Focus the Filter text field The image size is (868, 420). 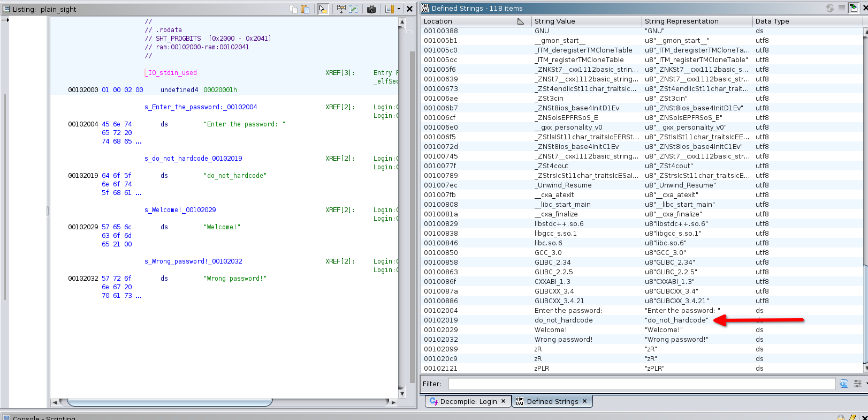pyautogui.click(x=642, y=384)
